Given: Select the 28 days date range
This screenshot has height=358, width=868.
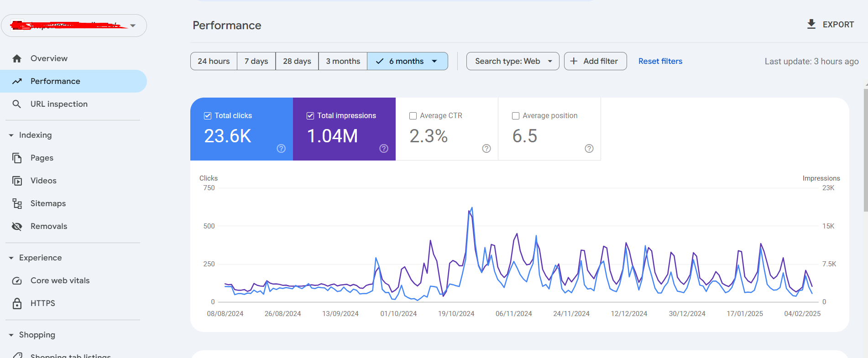Looking at the screenshot, I should (x=297, y=61).
